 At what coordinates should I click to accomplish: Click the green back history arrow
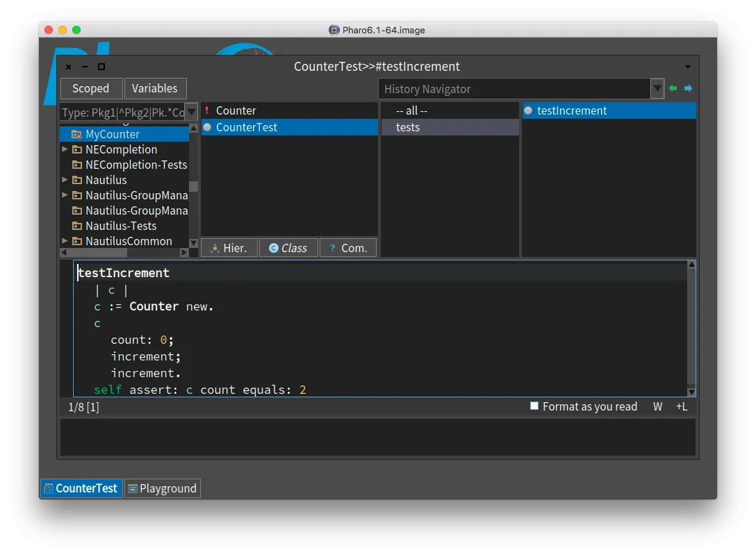(673, 88)
